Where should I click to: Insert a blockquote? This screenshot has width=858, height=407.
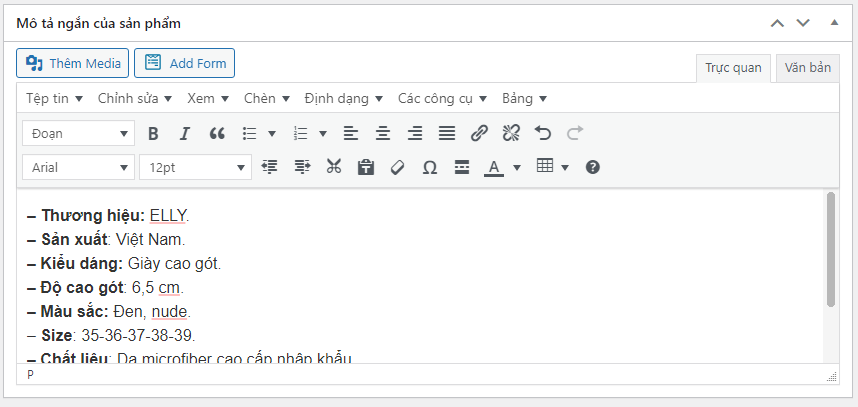pyautogui.click(x=217, y=133)
